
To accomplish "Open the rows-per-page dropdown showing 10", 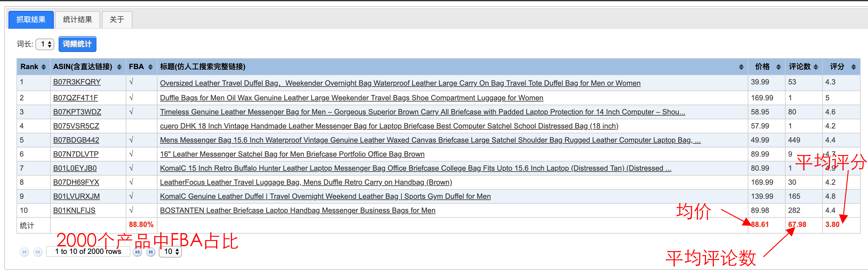I will (171, 251).
